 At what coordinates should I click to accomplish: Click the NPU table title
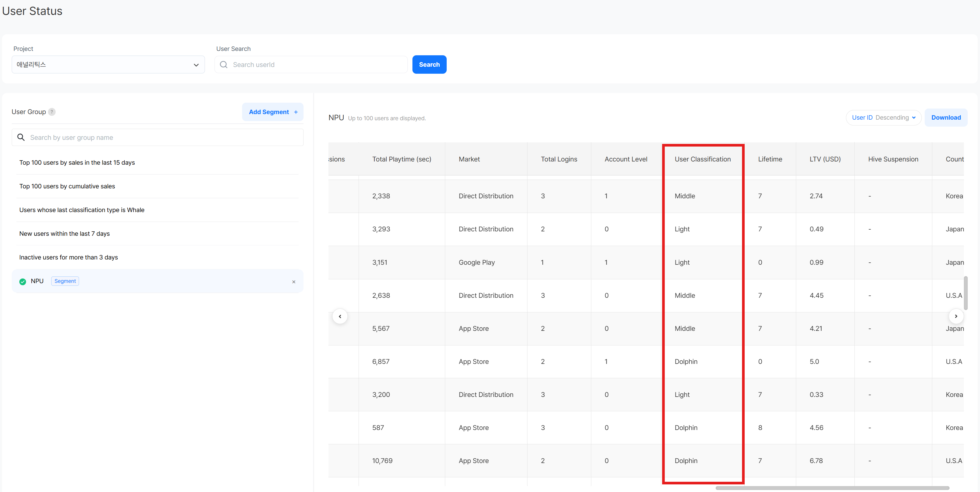tap(336, 118)
